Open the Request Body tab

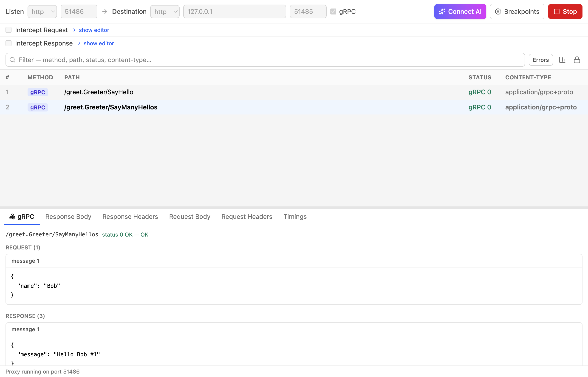(x=189, y=217)
